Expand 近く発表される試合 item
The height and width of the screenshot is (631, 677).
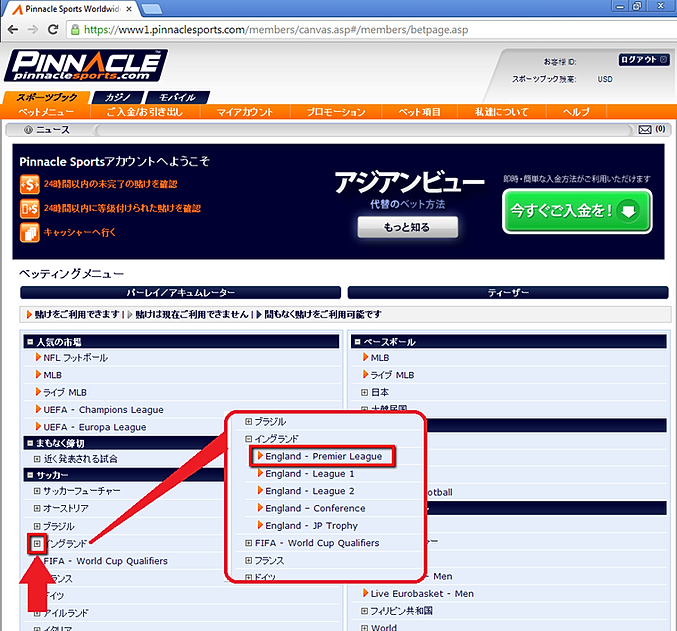[37, 459]
